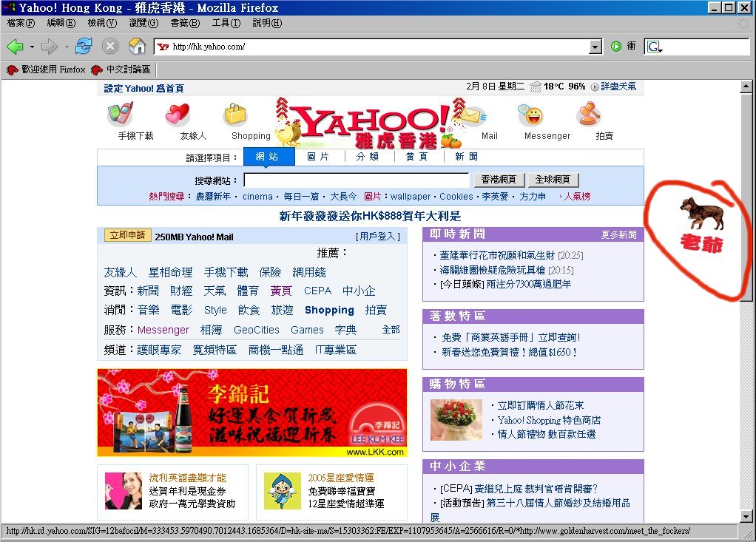Click in the 搜尋網站 search input field
Image resolution: width=756 pixels, height=542 pixels.
coord(357,180)
